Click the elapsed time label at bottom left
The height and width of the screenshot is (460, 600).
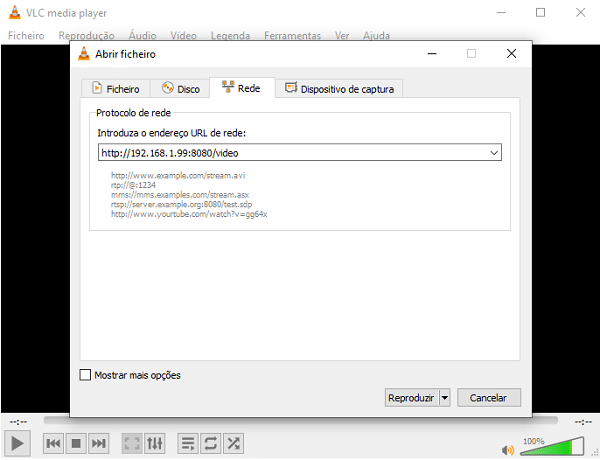pyautogui.click(x=18, y=422)
